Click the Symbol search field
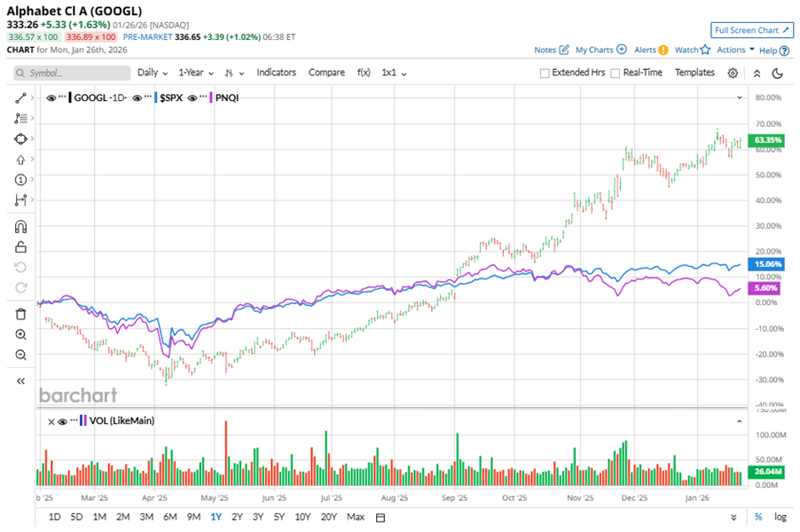 click(x=67, y=73)
